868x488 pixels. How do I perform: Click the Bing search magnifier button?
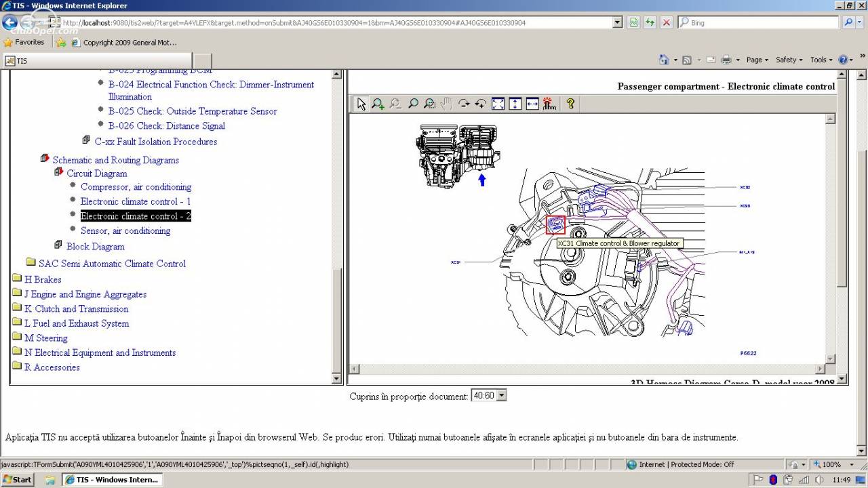pos(849,22)
